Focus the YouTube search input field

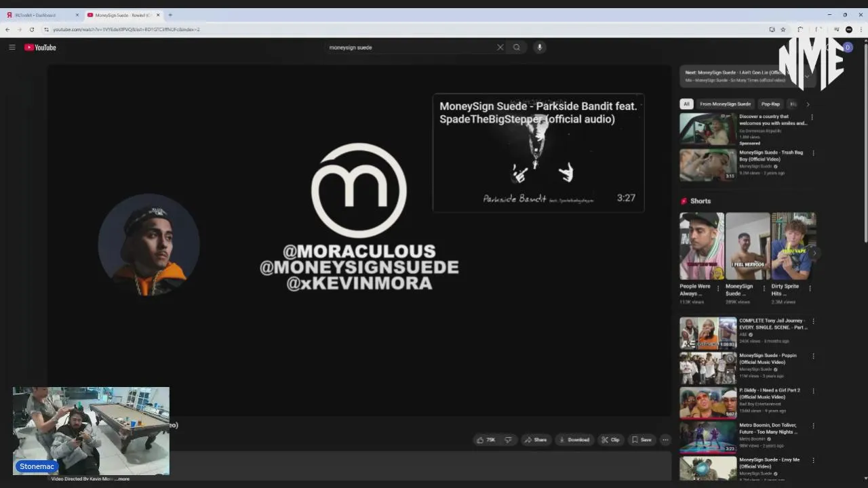point(410,47)
